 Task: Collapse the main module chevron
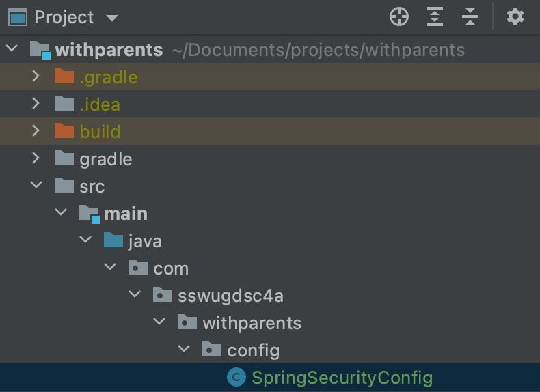coord(61,212)
